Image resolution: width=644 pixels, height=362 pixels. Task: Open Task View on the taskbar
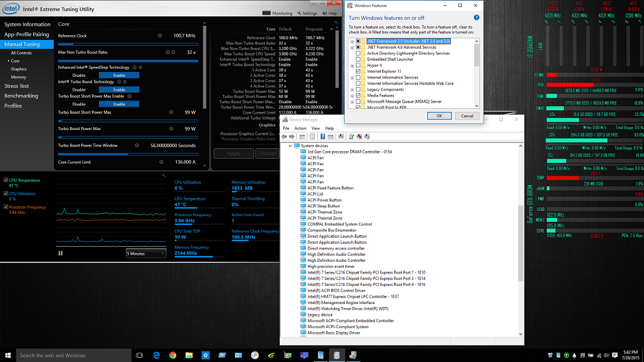click(139, 356)
